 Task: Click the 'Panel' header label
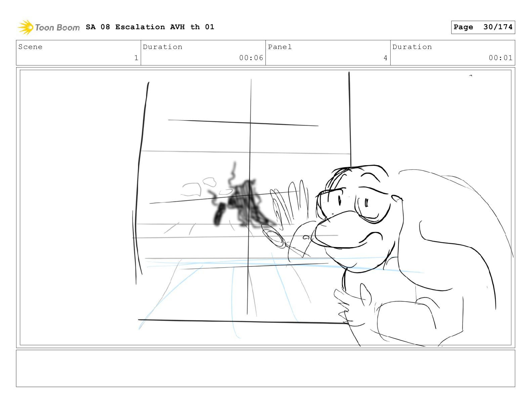(280, 47)
